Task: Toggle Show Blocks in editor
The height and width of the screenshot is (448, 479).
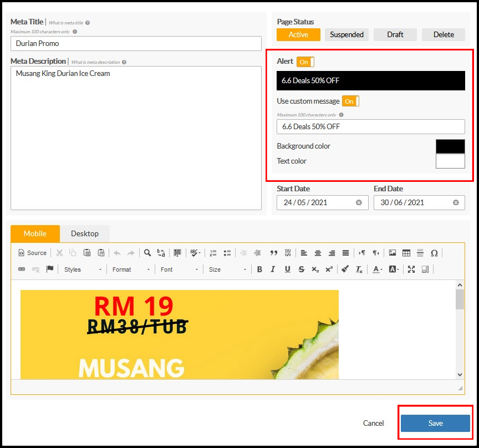Action: [425, 269]
